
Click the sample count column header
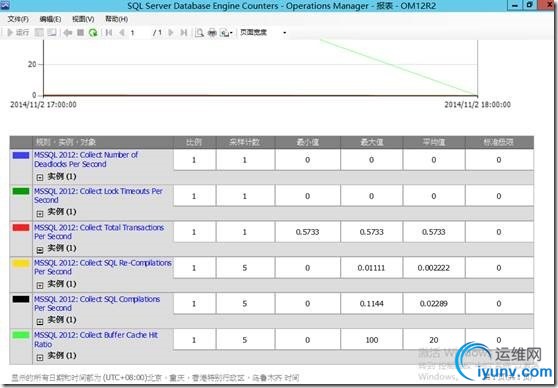(245, 142)
